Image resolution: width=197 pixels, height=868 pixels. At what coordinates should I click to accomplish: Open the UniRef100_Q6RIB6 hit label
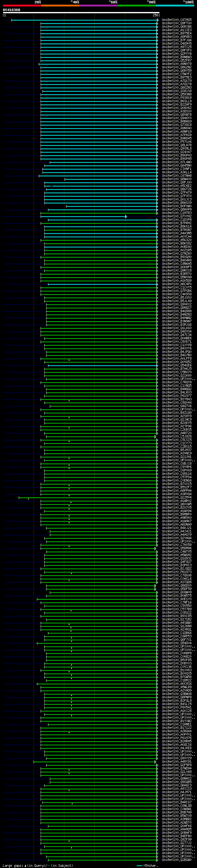pos(177,26)
